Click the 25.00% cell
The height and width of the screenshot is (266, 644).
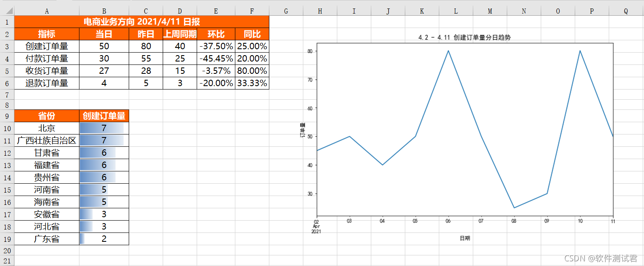pyautogui.click(x=252, y=47)
